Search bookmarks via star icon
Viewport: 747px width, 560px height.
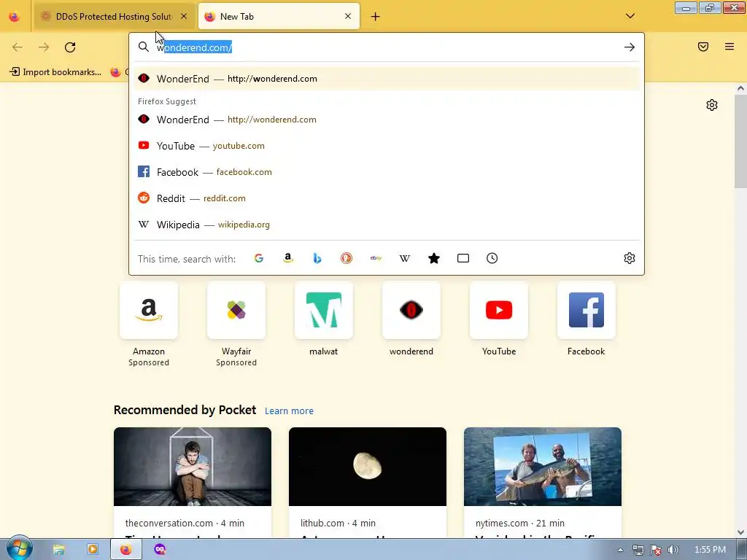pyautogui.click(x=434, y=258)
